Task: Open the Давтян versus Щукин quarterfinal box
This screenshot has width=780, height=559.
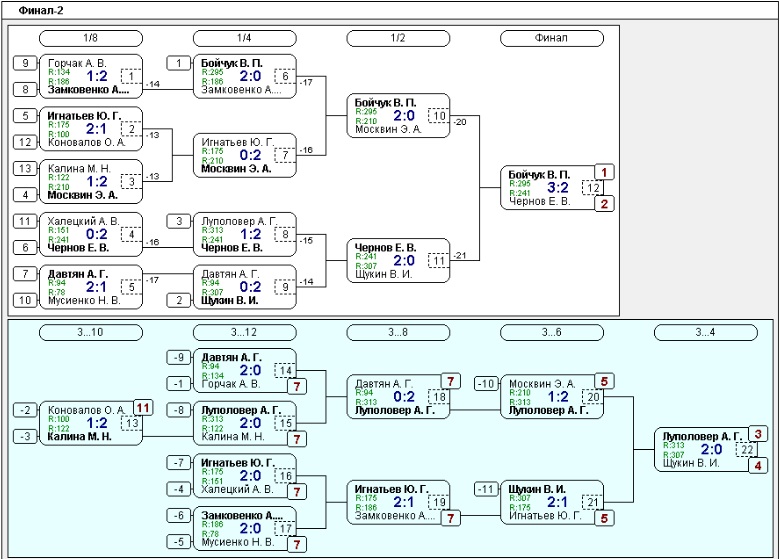Action: coord(244,287)
